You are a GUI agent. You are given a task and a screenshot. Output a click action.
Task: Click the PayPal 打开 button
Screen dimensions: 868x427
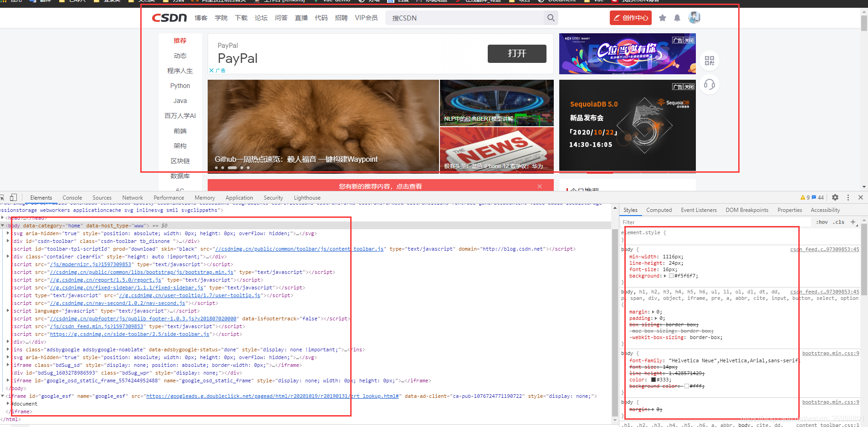(x=517, y=54)
